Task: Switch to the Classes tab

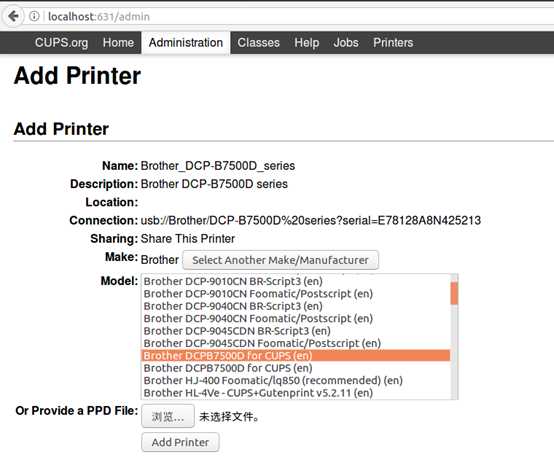Action: click(258, 43)
